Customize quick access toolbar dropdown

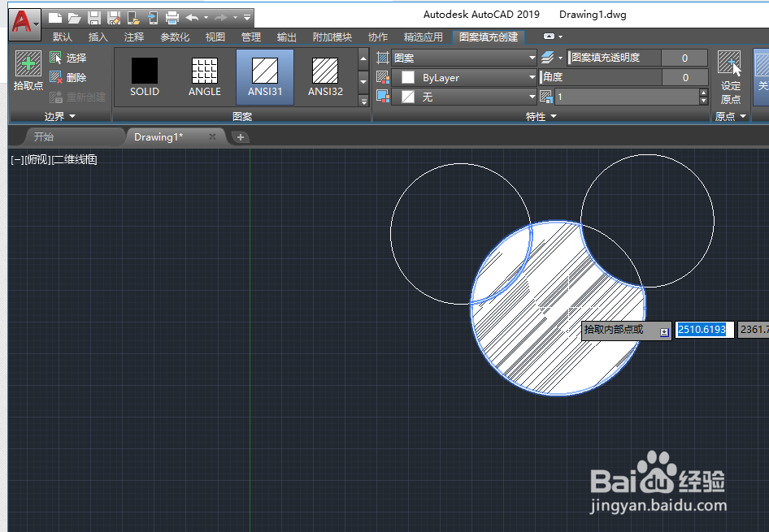tap(247, 18)
